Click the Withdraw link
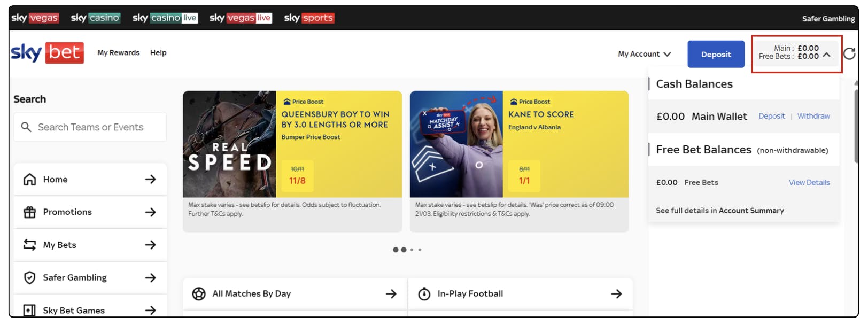This screenshot has width=868, height=325. 813,116
